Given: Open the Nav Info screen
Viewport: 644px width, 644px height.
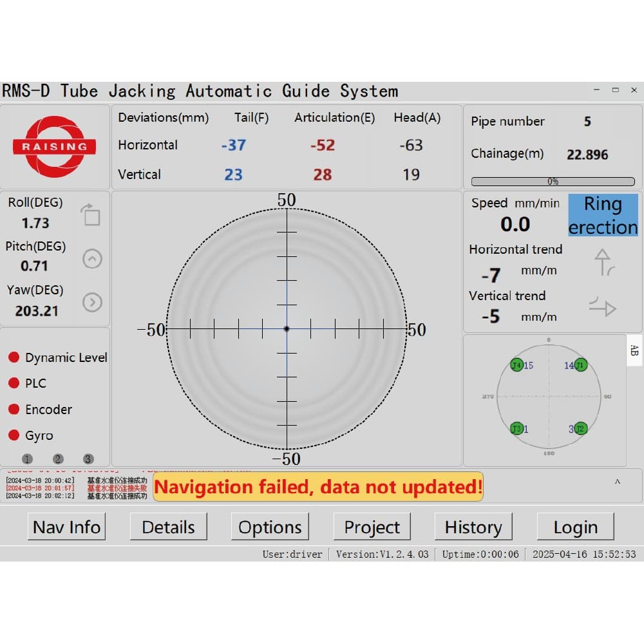Looking at the screenshot, I should (x=66, y=527).
